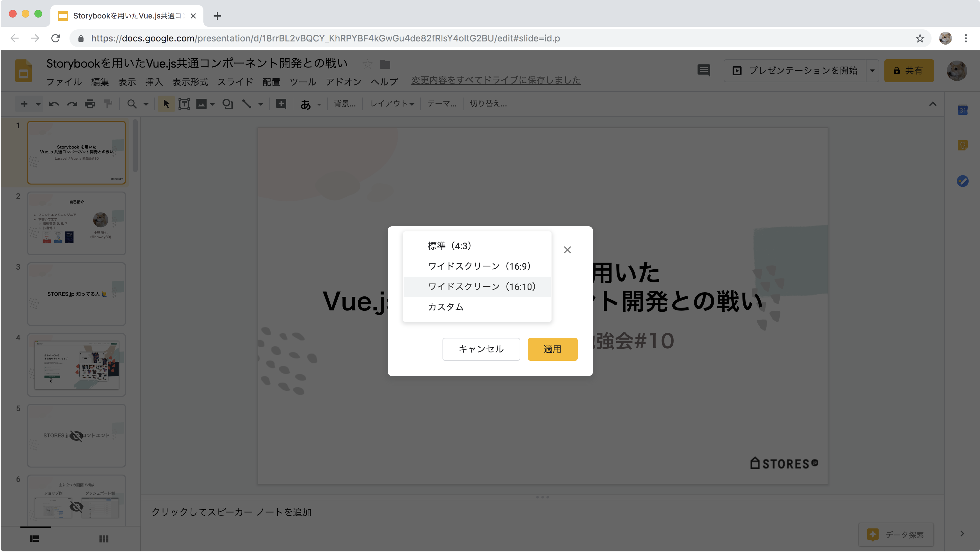Select slide 2 自己紹介 thumbnail

pyautogui.click(x=77, y=223)
